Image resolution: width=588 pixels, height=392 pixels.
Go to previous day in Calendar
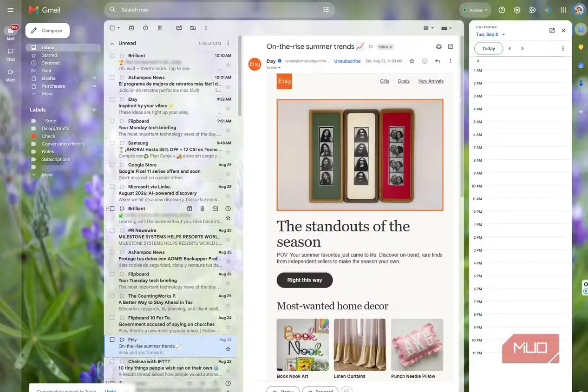point(510,48)
